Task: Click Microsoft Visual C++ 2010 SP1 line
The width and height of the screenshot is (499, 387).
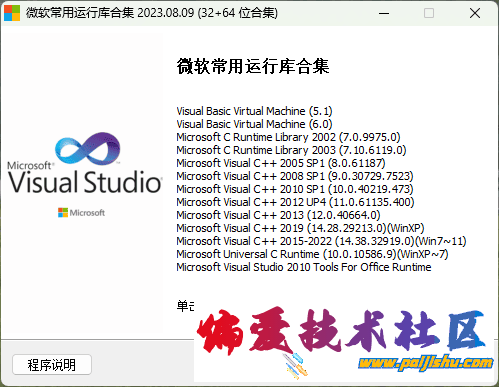Action: [295, 189]
